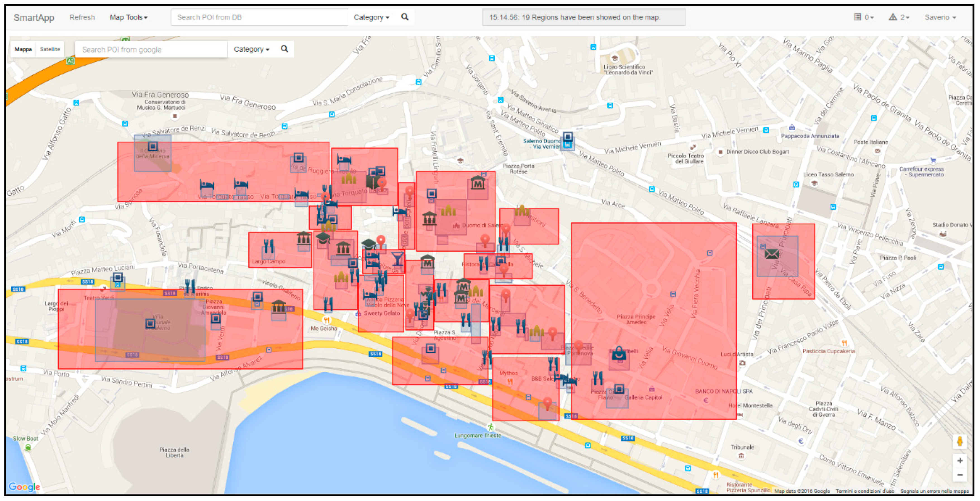Click the cocktail glass bar marker
This screenshot has width=980, height=501.
[x=397, y=258]
